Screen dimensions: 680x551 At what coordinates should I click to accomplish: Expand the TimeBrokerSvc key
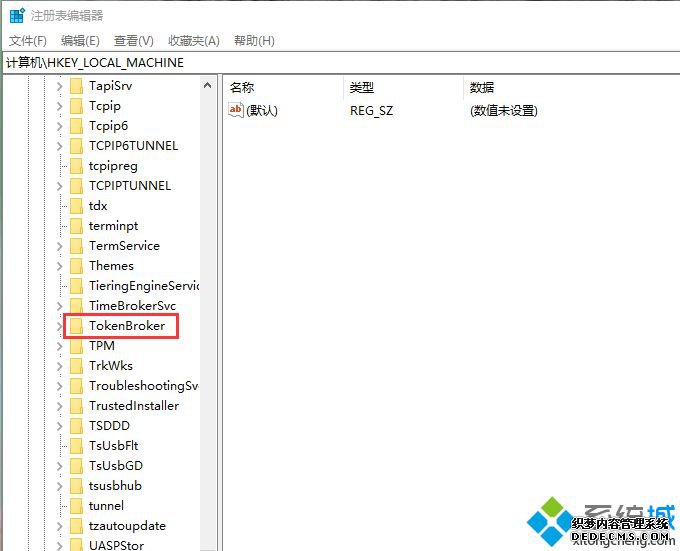[59, 306]
